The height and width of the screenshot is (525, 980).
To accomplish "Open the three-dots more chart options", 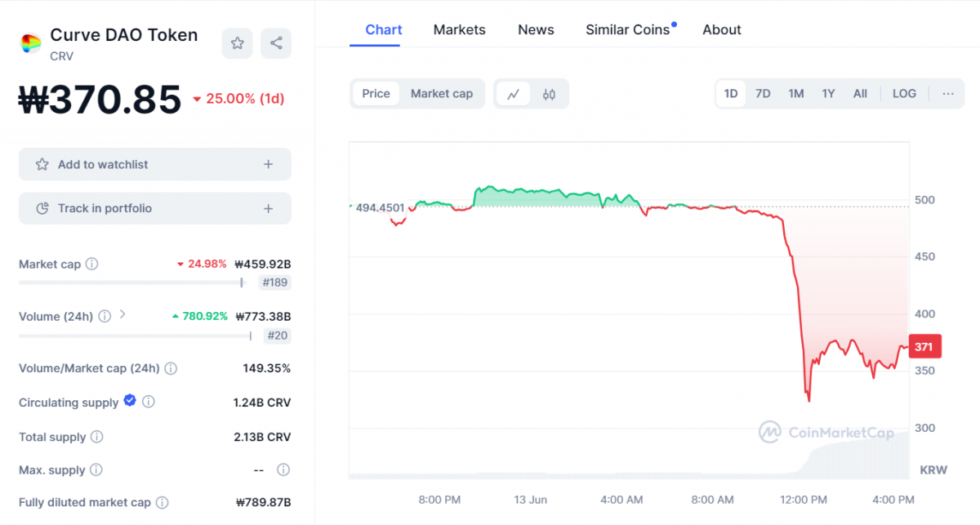I will click(948, 94).
